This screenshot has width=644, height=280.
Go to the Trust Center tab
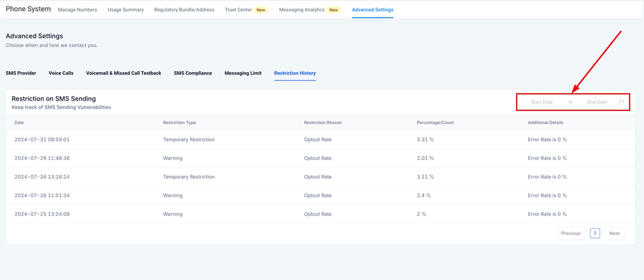tap(238, 10)
